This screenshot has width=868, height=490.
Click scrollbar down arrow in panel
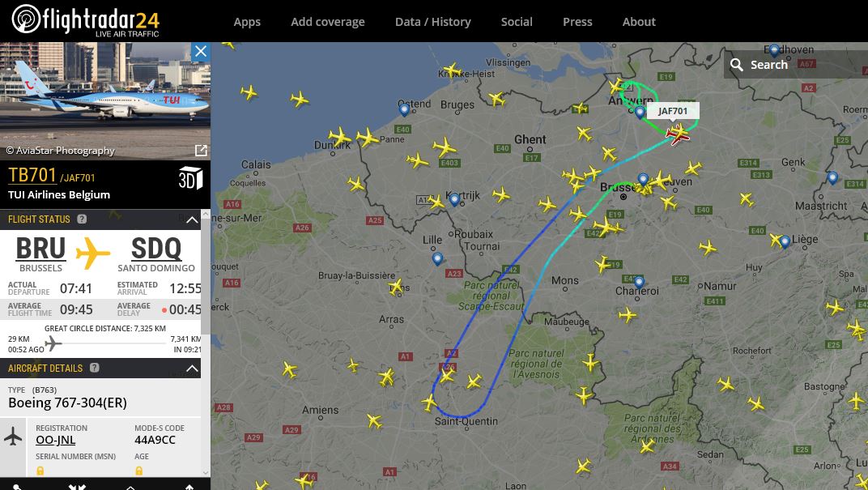point(206,473)
